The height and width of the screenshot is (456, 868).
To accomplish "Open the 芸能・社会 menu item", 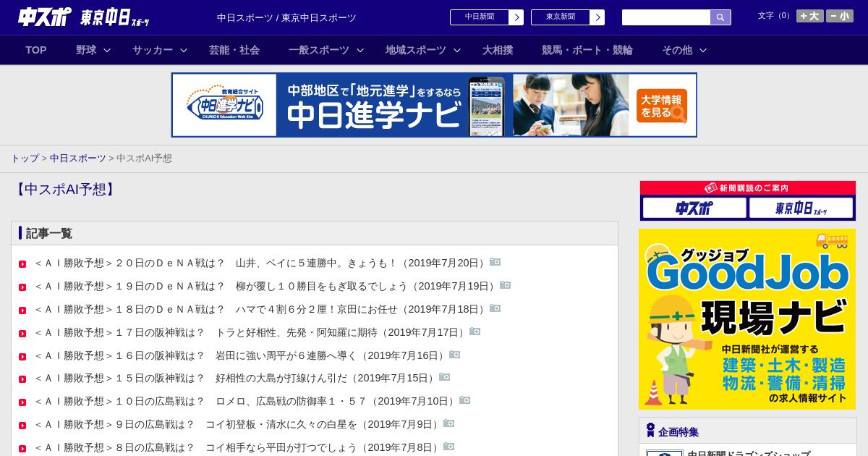I will point(234,50).
